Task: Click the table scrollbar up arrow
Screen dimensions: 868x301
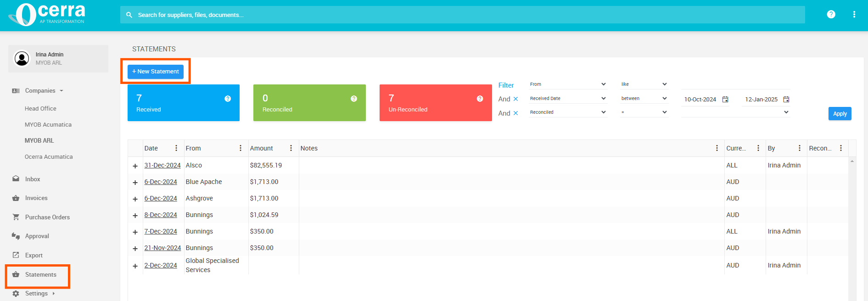Action: 852,161
